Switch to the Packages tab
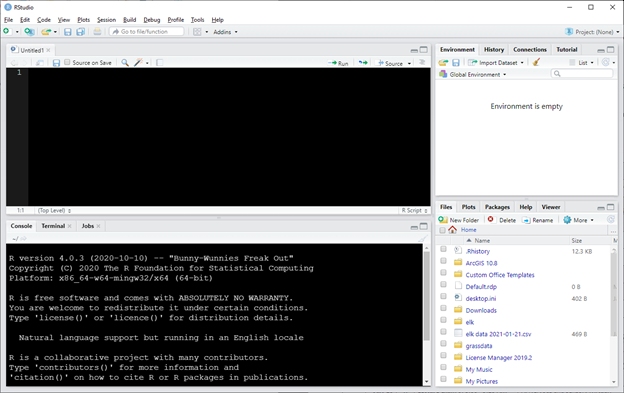 [497, 207]
